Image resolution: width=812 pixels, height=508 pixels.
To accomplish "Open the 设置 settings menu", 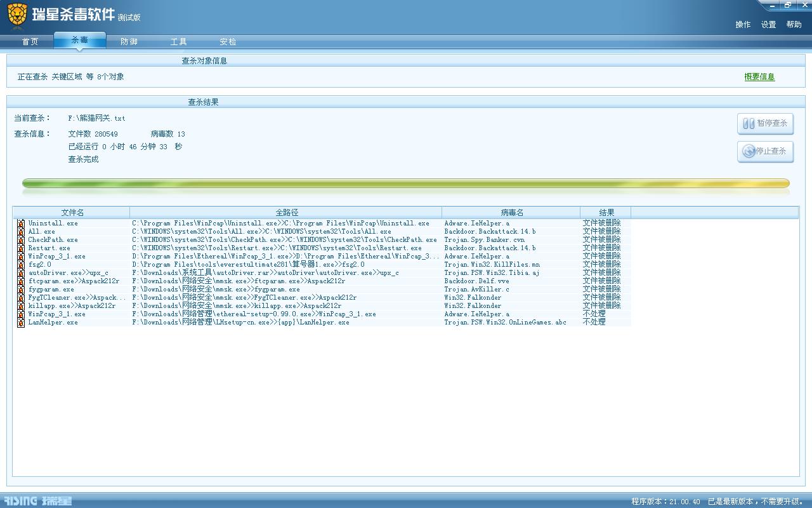I will (x=768, y=25).
